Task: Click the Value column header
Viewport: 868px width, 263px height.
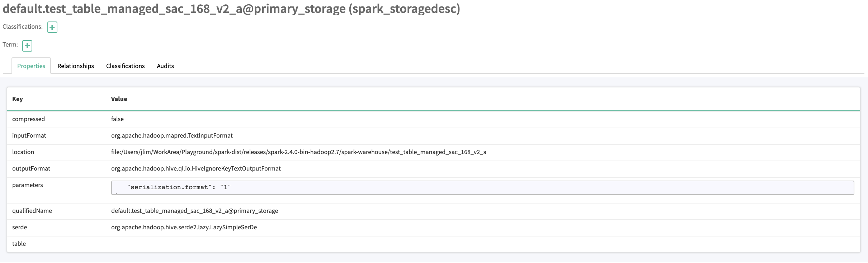Action: (119, 99)
